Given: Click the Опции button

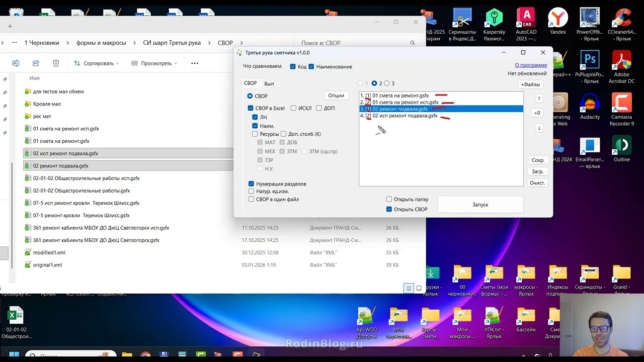Looking at the screenshot, I should 336,96.
